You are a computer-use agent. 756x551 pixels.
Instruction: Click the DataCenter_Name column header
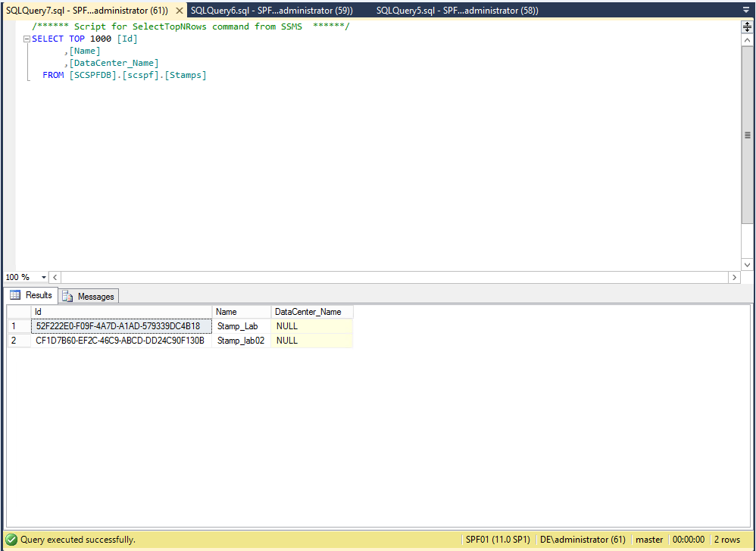311,312
